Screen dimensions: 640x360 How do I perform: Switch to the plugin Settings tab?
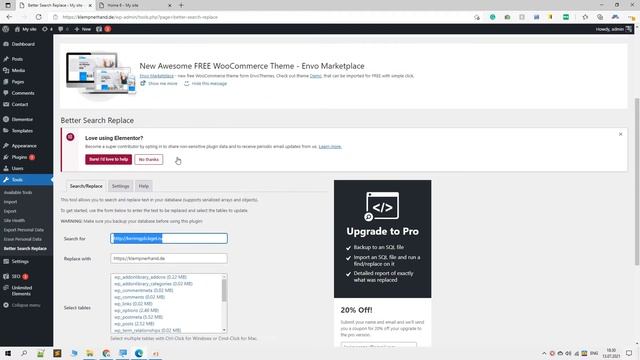tap(120, 186)
